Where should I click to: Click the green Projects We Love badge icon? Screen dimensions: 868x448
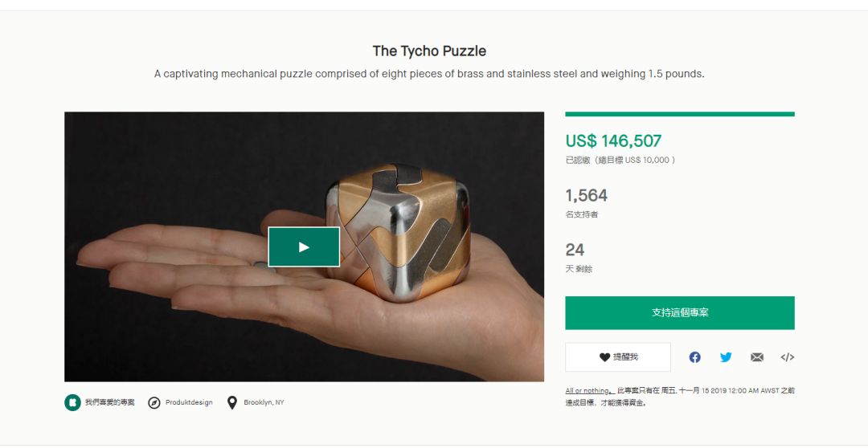[x=72, y=402]
